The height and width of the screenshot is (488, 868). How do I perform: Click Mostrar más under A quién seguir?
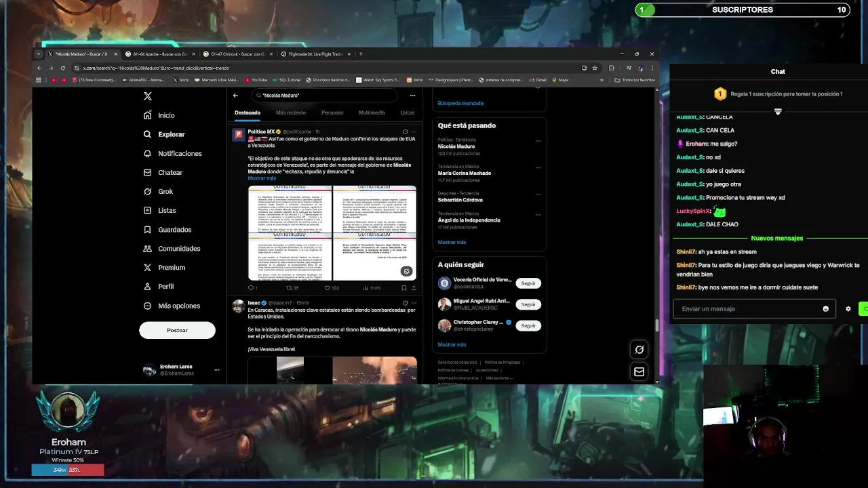pos(452,344)
